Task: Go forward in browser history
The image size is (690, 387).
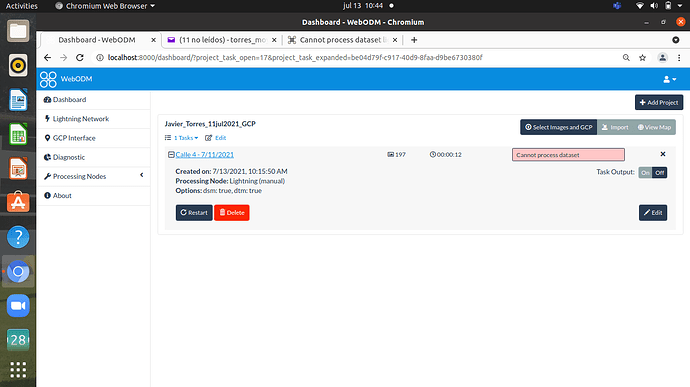Action: pos(64,58)
